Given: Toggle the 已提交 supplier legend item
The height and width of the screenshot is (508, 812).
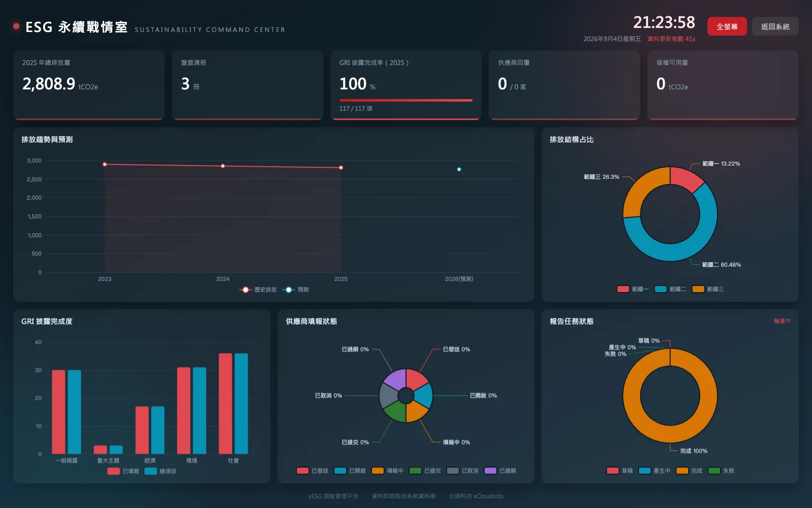Looking at the screenshot, I should click(x=425, y=470).
